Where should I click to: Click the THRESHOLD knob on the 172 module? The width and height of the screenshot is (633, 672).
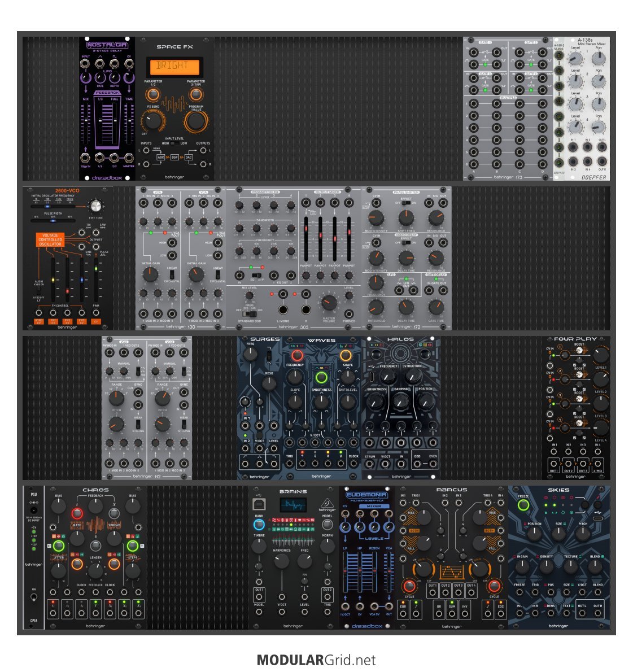coord(376,307)
